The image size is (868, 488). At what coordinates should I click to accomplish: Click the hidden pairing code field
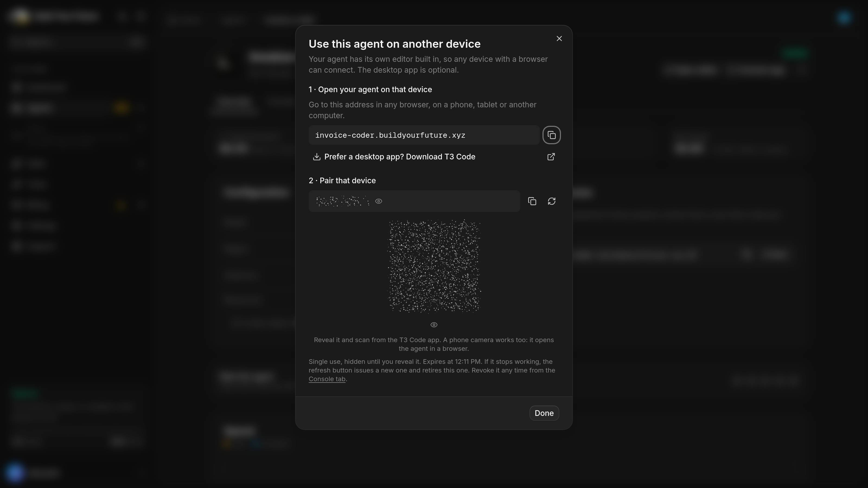[414, 201]
